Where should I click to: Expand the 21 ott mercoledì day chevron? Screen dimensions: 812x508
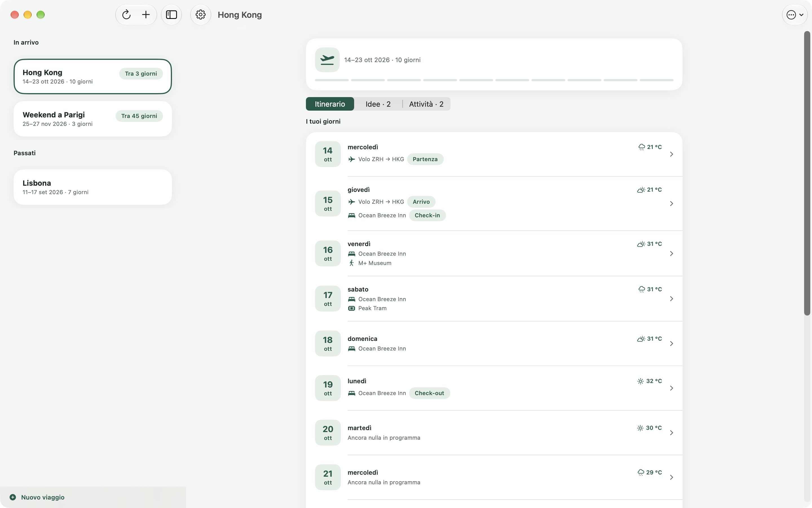[671, 478]
